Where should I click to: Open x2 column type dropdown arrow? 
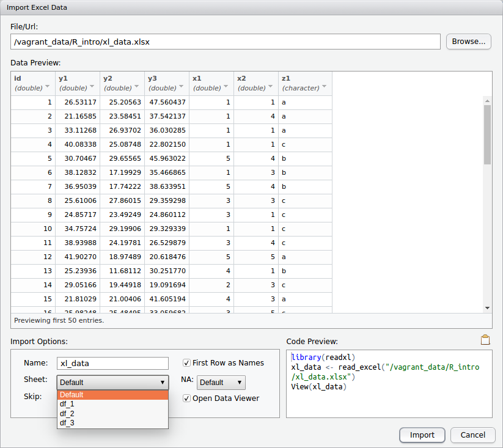point(271,87)
